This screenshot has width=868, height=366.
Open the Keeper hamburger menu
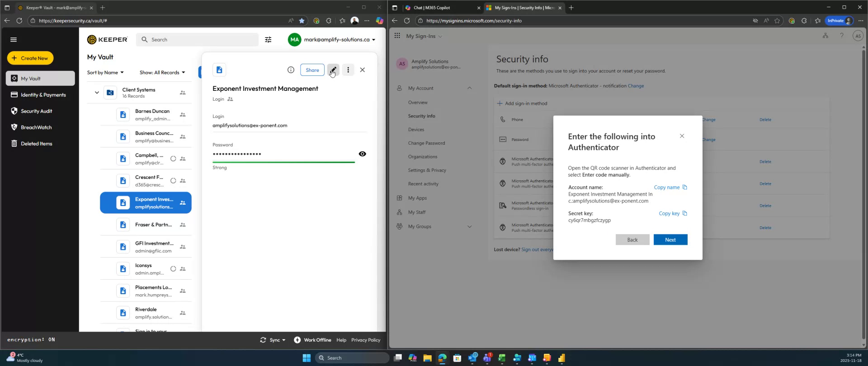point(14,40)
